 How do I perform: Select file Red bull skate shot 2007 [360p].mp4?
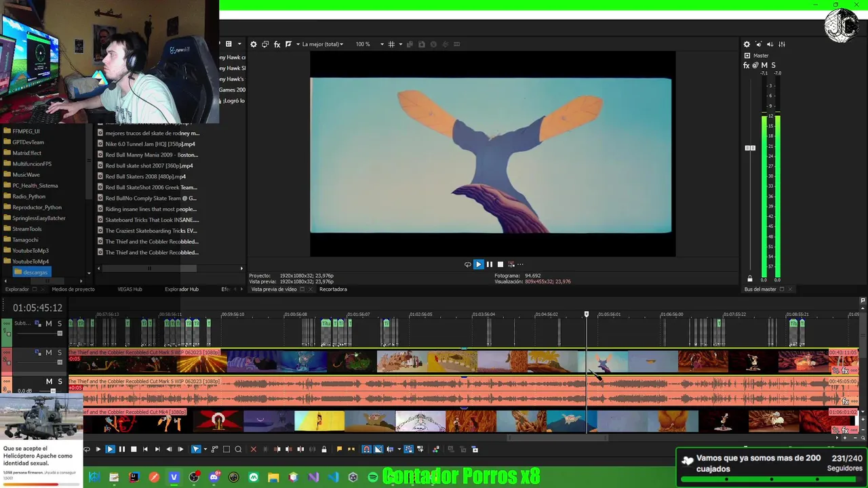pos(149,165)
